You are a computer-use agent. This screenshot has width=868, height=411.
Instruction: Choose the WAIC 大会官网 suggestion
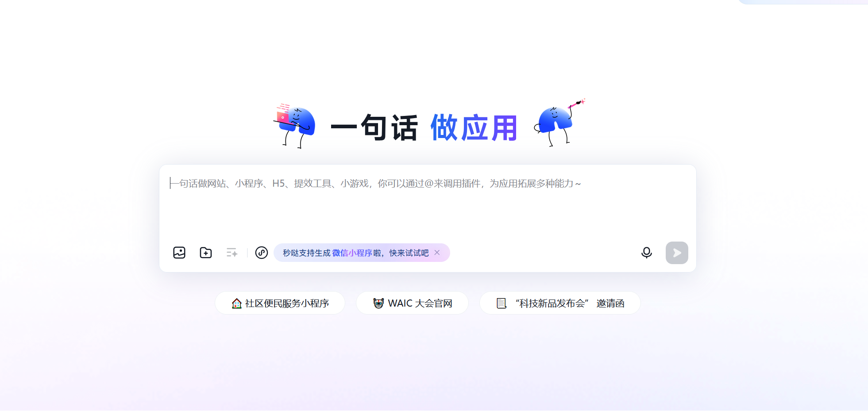click(x=412, y=303)
